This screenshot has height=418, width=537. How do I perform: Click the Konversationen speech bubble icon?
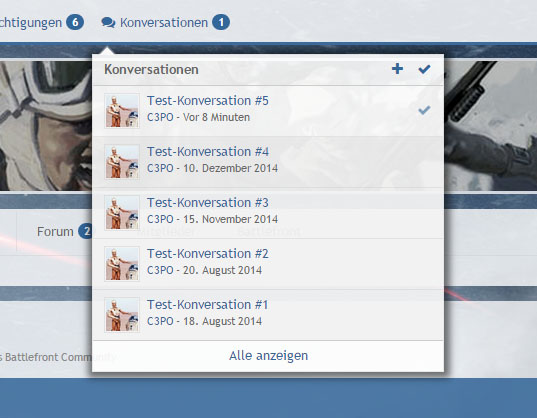pos(108,23)
